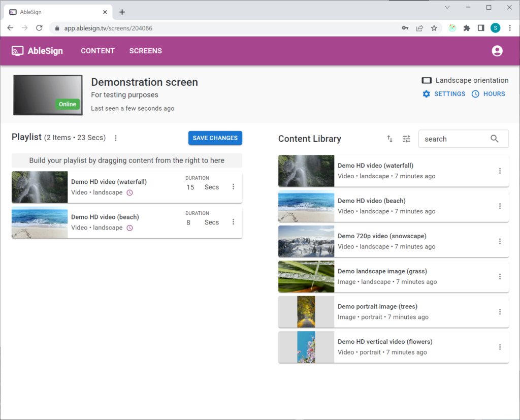Open options menu for waterfall playlist item
520x420 pixels.
point(233,186)
